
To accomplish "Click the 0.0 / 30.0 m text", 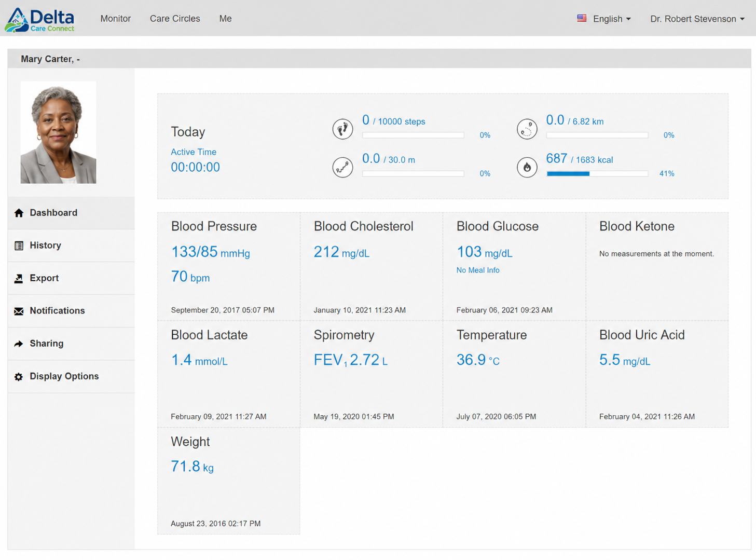I will click(x=388, y=159).
